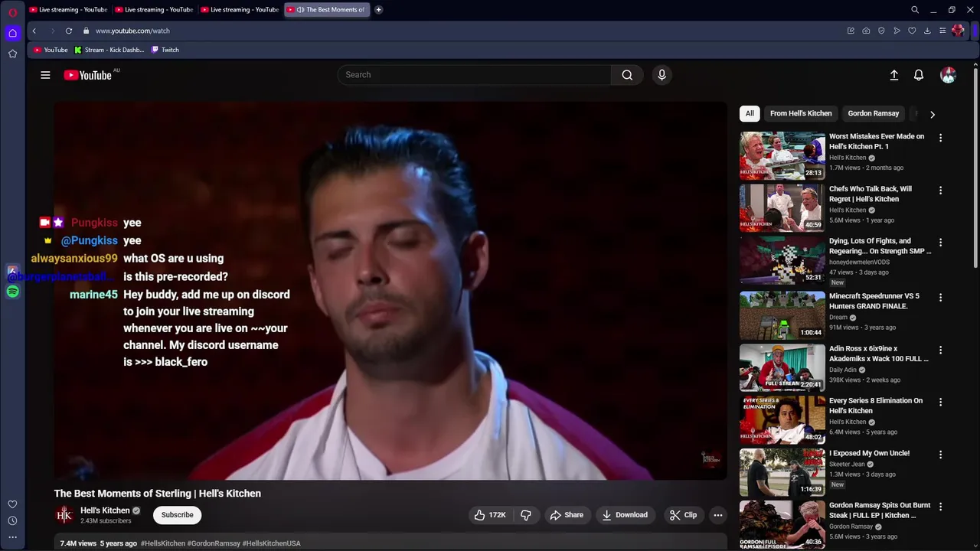Click the YouTube search input field
This screenshot has width=980, height=551.
pyautogui.click(x=475, y=75)
